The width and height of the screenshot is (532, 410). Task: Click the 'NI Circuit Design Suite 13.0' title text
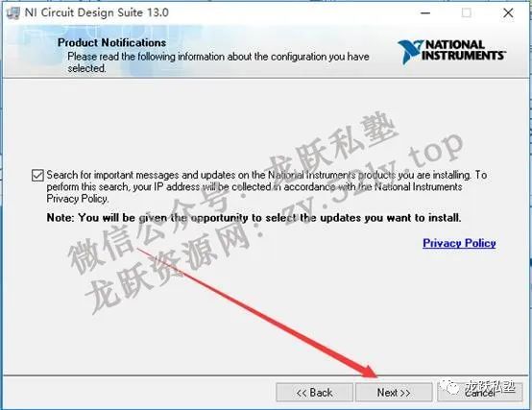click(96, 12)
